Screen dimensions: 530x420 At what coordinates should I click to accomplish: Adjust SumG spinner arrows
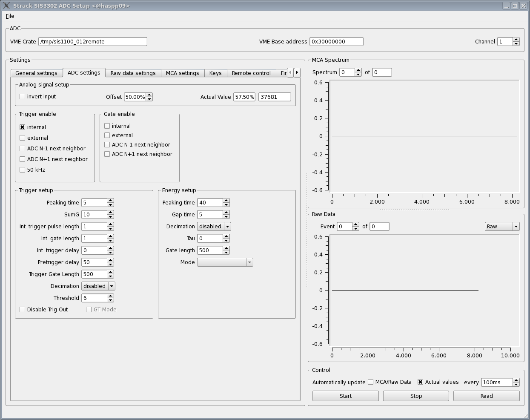[x=110, y=215]
